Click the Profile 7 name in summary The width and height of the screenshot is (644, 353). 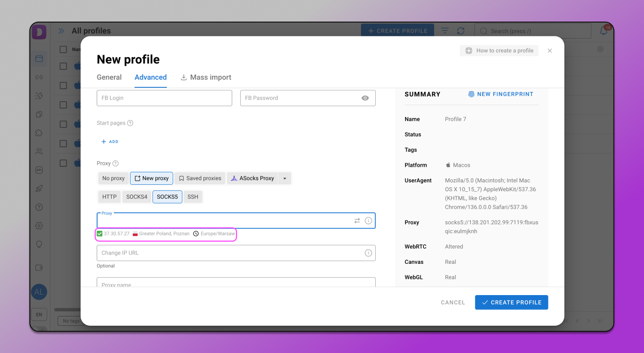click(x=456, y=119)
